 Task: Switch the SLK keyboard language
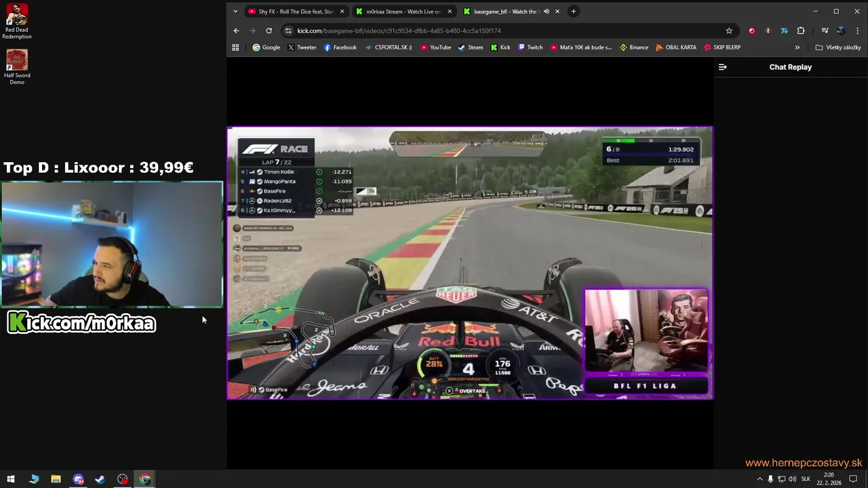[x=806, y=479]
